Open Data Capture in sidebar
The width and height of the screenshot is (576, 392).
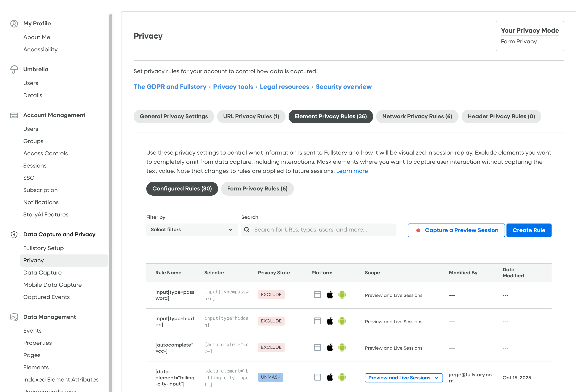point(42,273)
